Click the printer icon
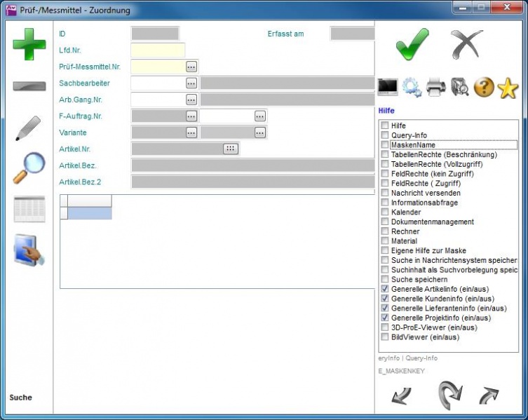Viewport: 528px width, 420px height. coord(435,87)
